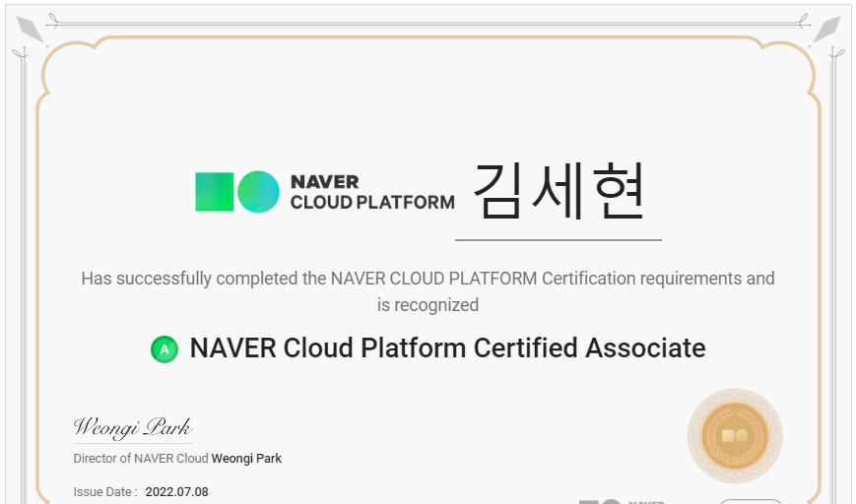
Task: Click the NAVER Cloud Platform logo icon
Action: coord(237,191)
